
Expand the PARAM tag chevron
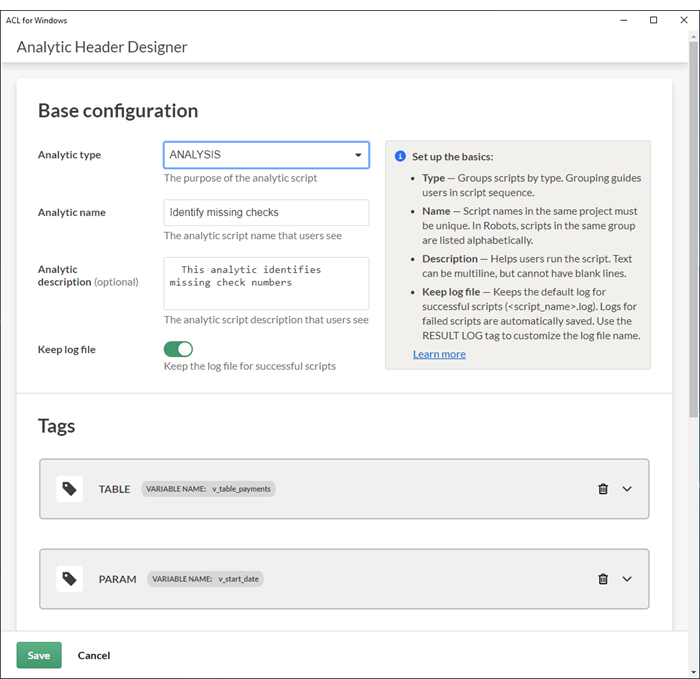click(x=628, y=579)
